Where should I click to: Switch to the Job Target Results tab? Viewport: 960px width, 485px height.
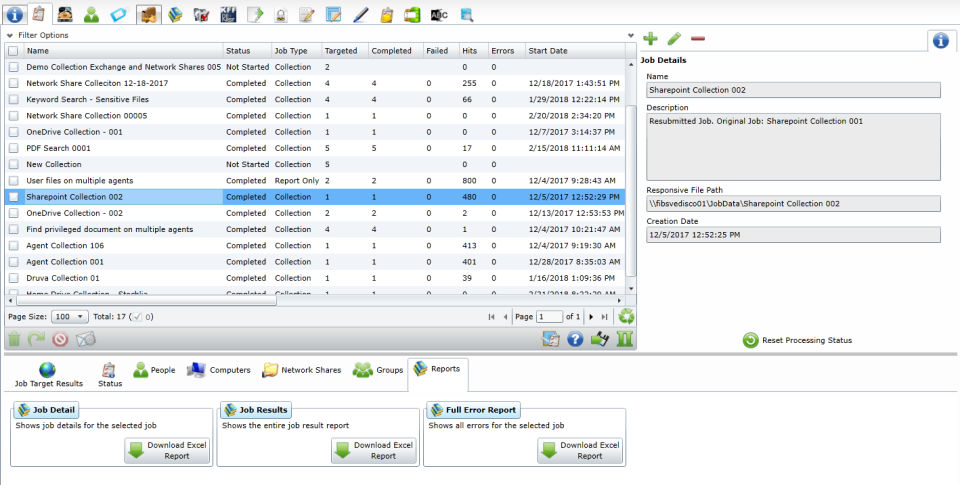pos(48,374)
